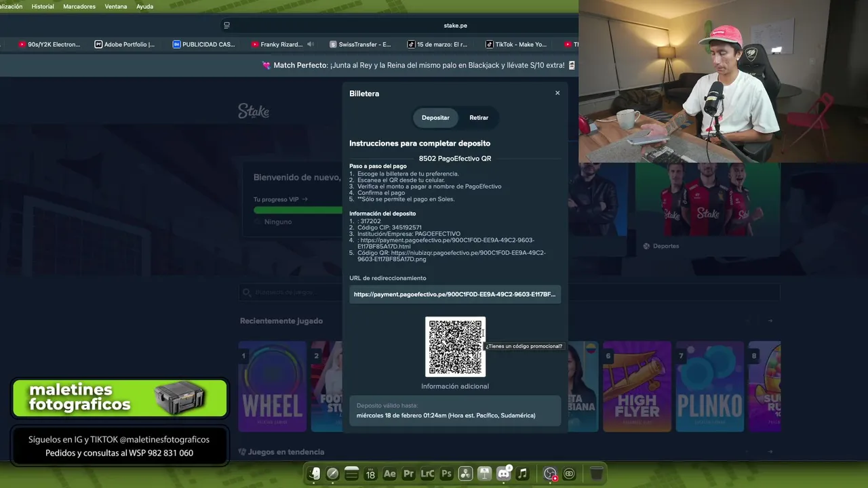Open the Tu progreso VIP link
Image resolution: width=868 pixels, height=488 pixels.
[x=280, y=199]
